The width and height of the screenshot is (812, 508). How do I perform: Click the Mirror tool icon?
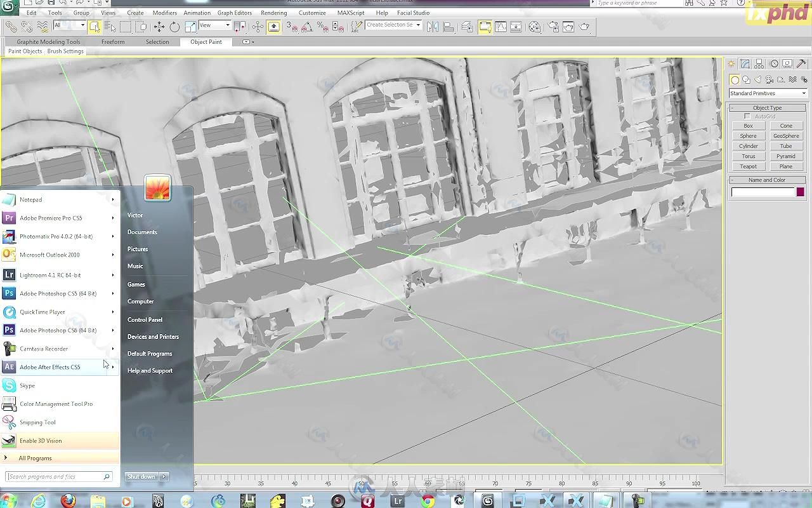tap(433, 27)
